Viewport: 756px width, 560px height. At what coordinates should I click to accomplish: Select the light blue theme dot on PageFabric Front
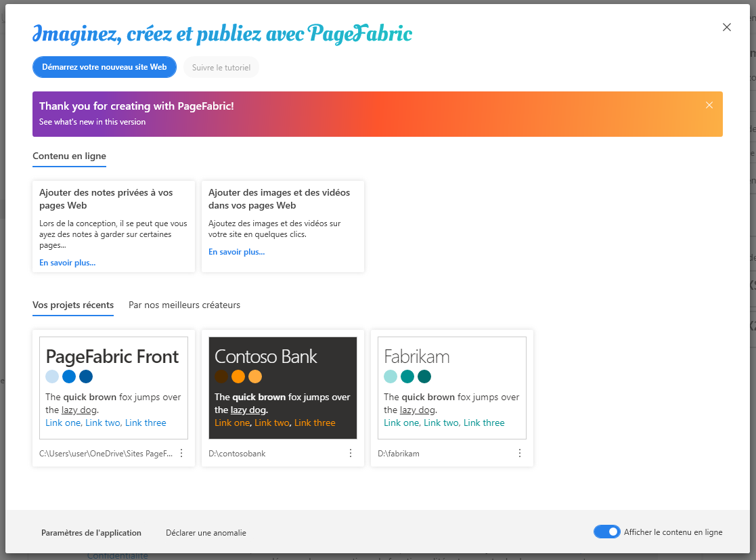(51, 376)
